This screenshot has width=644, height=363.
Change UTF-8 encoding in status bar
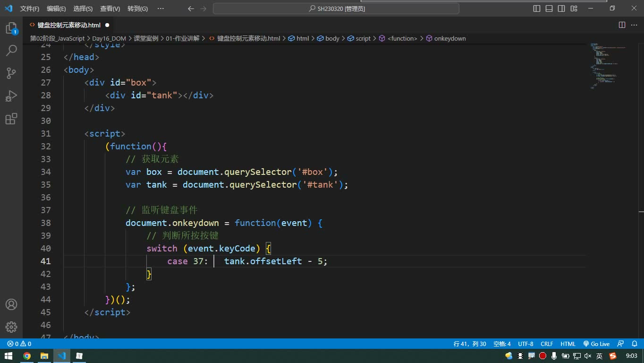pyautogui.click(x=525, y=344)
